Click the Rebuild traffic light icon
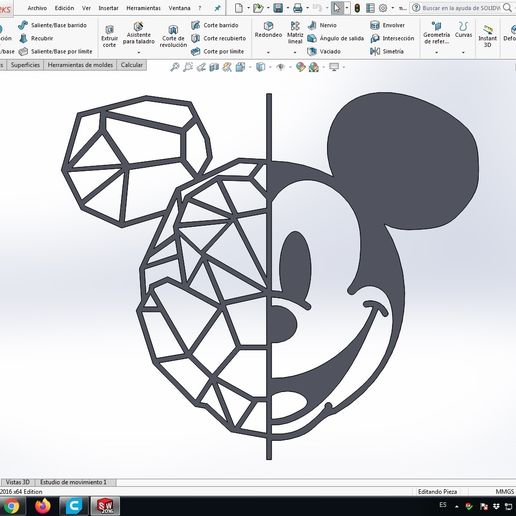The image size is (516, 516). (x=357, y=8)
